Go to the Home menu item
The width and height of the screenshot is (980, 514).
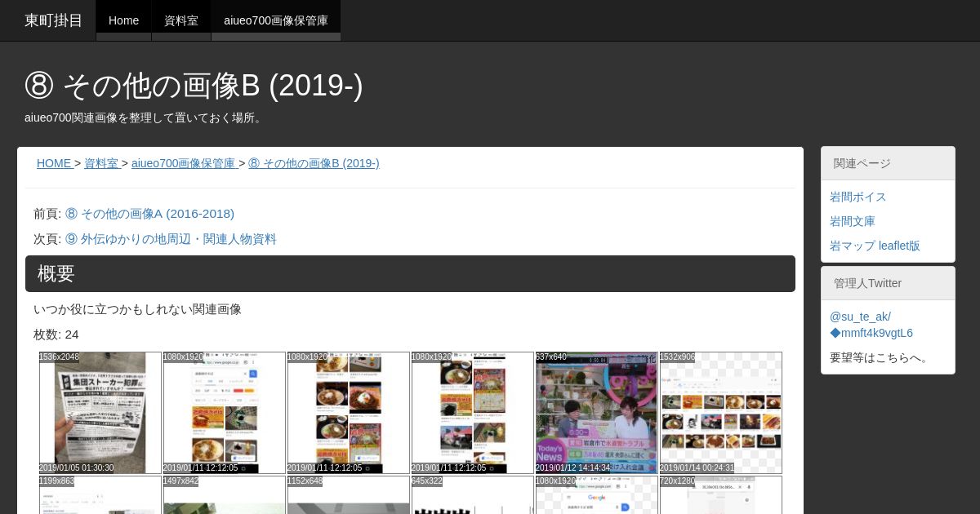point(124,20)
